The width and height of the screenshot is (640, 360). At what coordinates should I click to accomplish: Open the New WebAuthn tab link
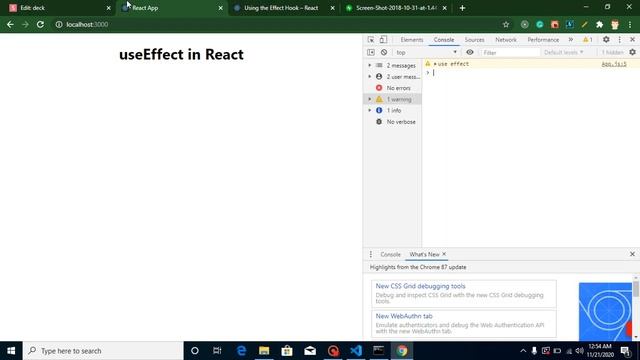tap(404, 316)
